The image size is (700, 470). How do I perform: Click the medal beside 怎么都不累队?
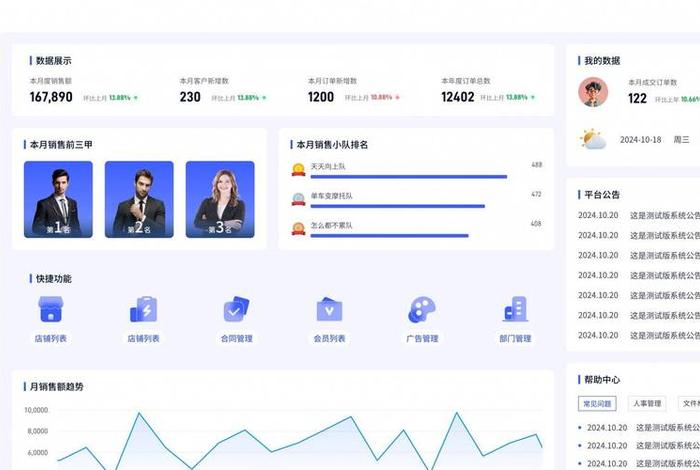(x=298, y=229)
